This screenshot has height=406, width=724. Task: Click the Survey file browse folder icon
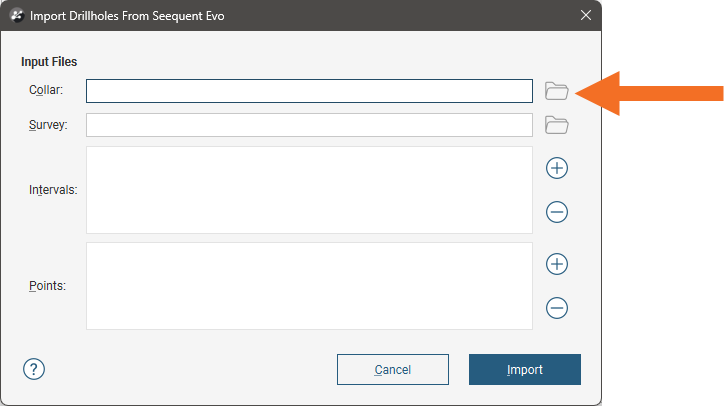coord(556,125)
